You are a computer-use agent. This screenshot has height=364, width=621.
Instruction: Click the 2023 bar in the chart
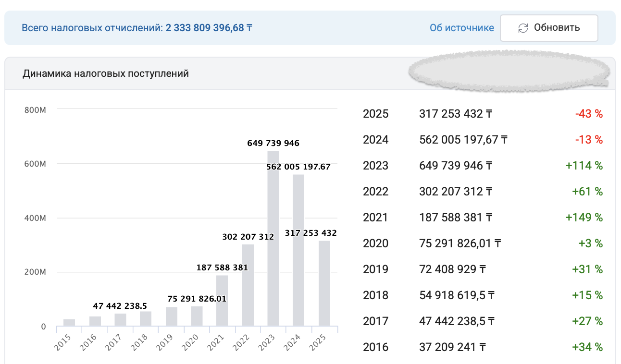[273, 239]
